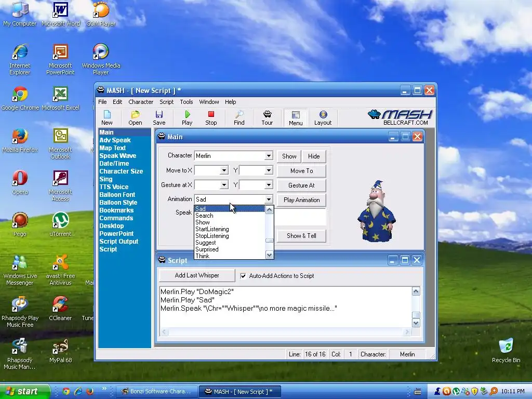Select avast! Free Antivirus desktop icon
This screenshot has height=399, width=532.
(x=60, y=270)
